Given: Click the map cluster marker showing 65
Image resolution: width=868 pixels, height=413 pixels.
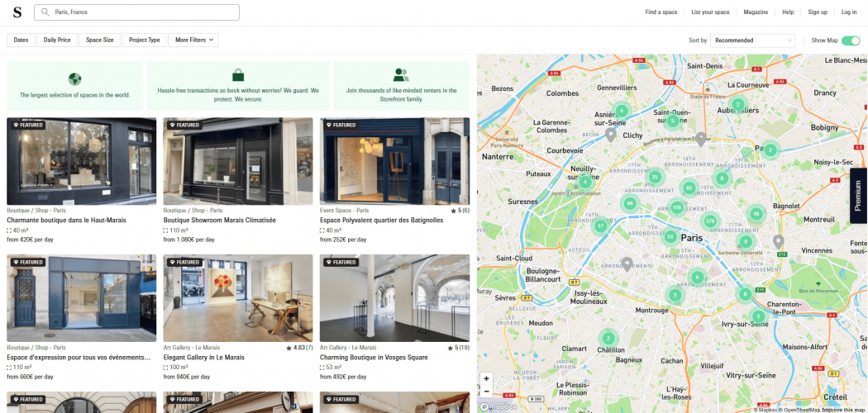Looking at the screenshot, I should point(689,188).
